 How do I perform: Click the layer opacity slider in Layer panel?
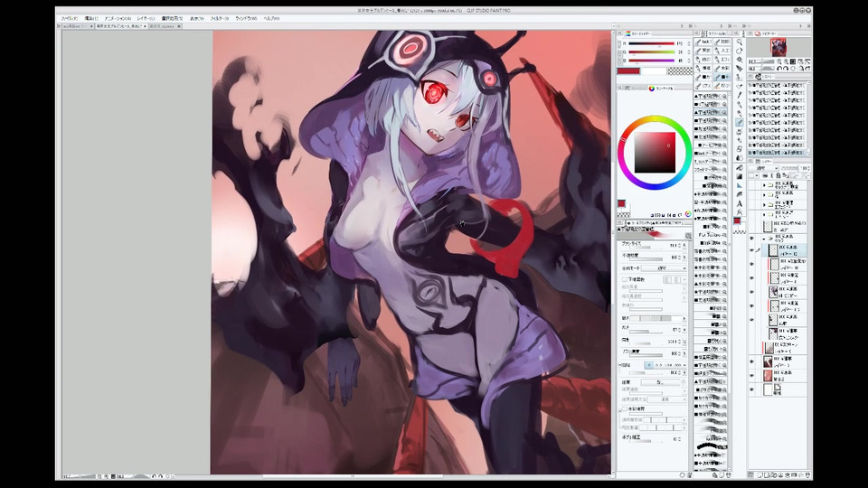pyautogui.click(x=790, y=168)
